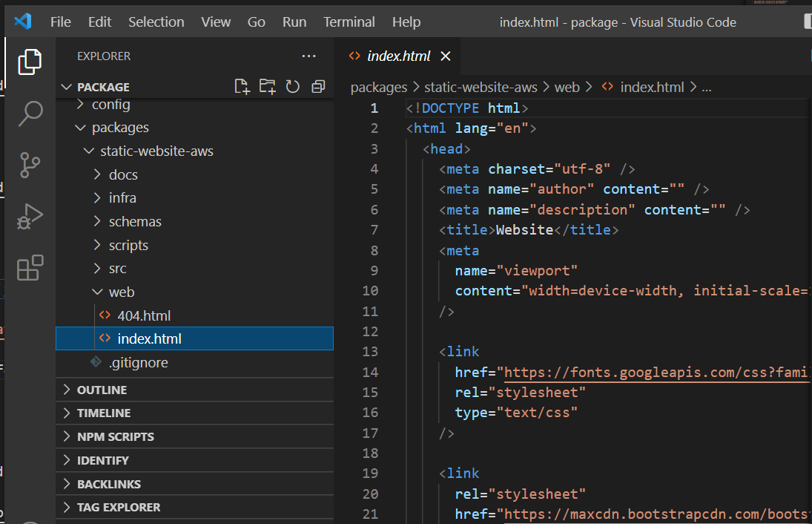Click 'web' in the breadcrumb

coord(567,87)
